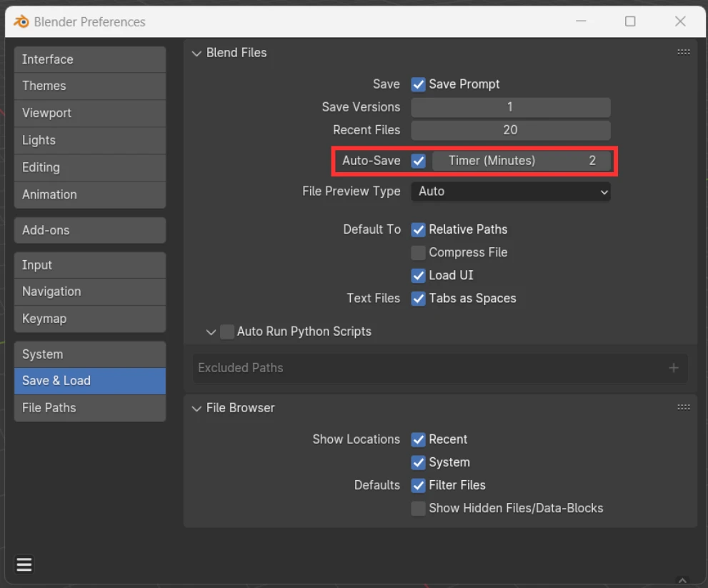Select the Save & Load tab
The width and height of the screenshot is (708, 588).
tap(90, 381)
